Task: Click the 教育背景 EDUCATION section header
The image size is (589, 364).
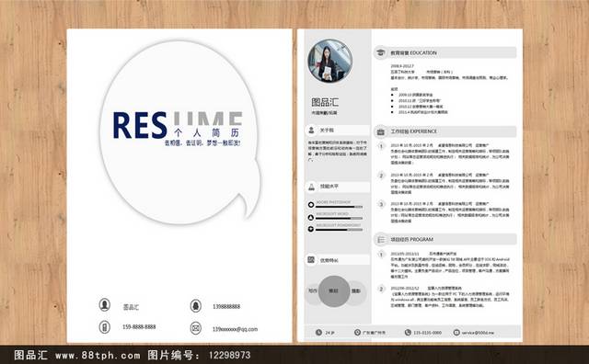Action: [x=445, y=52]
